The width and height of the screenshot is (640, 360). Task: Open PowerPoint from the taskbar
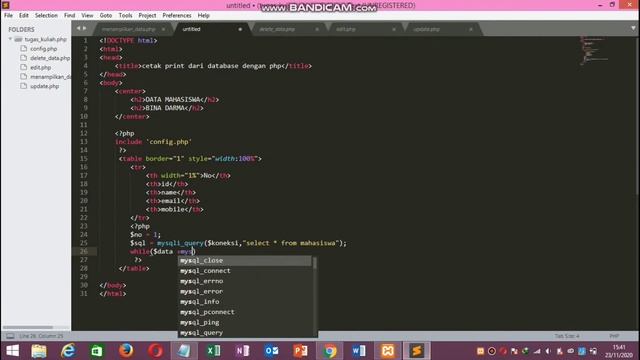pyautogui.click(x=300, y=351)
